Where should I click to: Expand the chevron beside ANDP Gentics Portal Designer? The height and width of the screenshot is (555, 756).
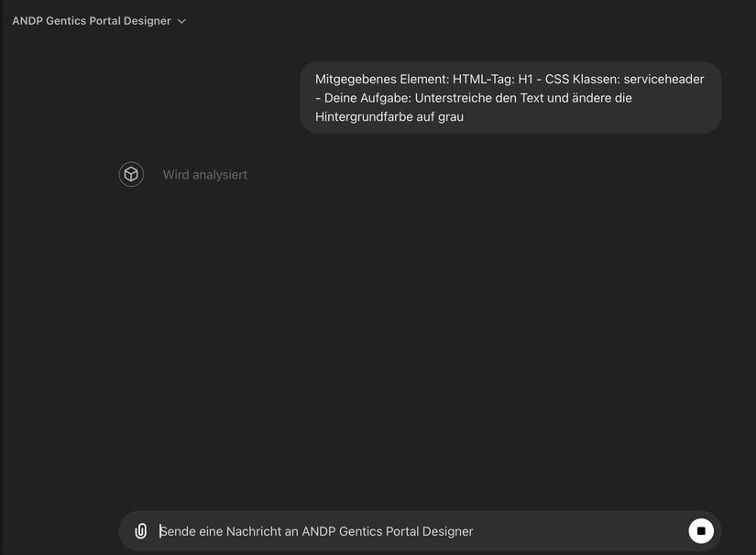[181, 21]
